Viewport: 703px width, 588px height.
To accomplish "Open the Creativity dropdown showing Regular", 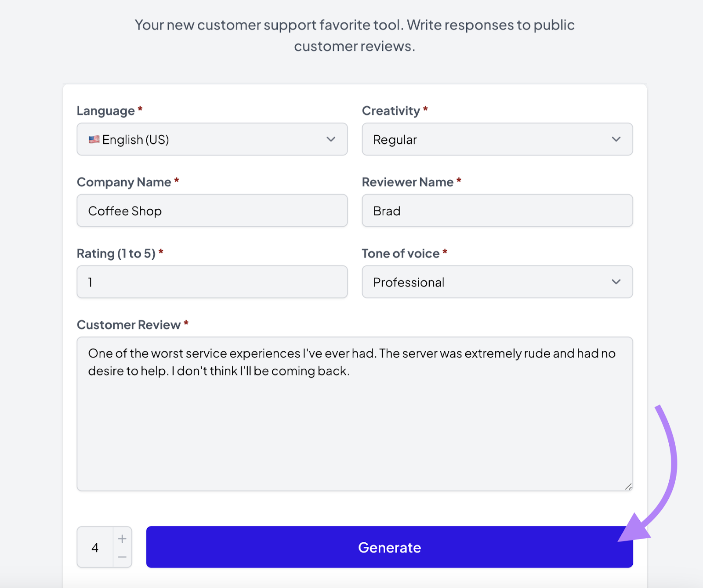I will click(497, 139).
